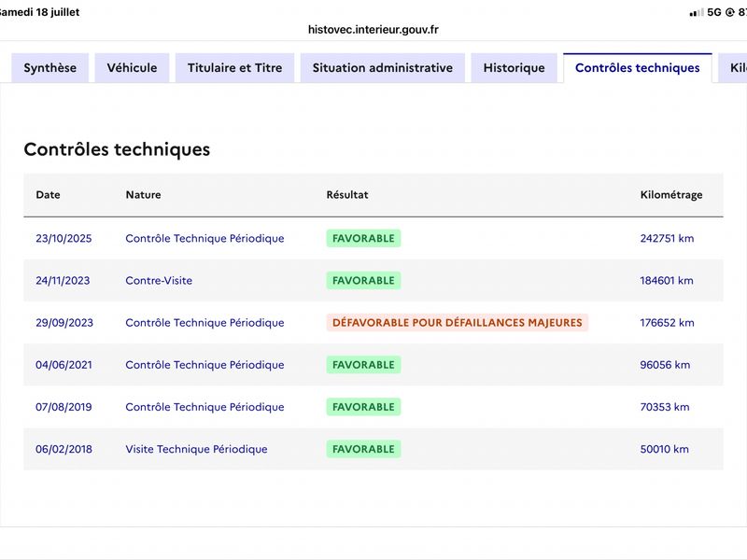
Task: Select the 176652 km mileage value
Action: [x=667, y=323]
